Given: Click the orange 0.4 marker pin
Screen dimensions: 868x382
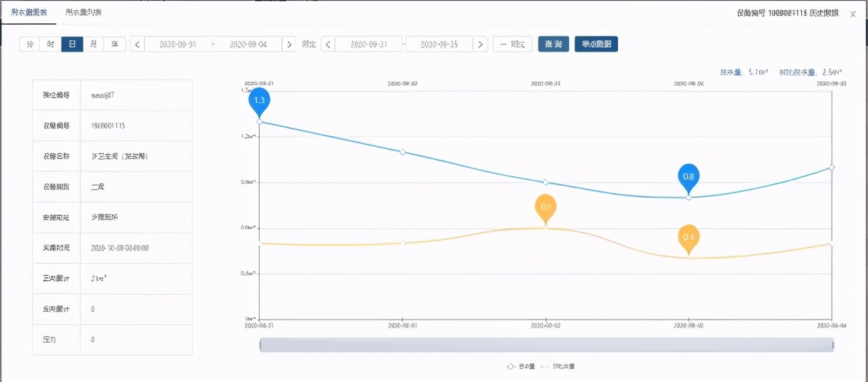Looking at the screenshot, I should [x=688, y=237].
